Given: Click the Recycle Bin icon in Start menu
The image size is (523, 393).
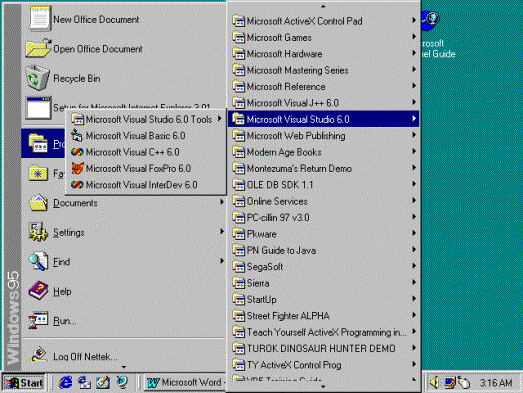Looking at the screenshot, I should click(38, 78).
